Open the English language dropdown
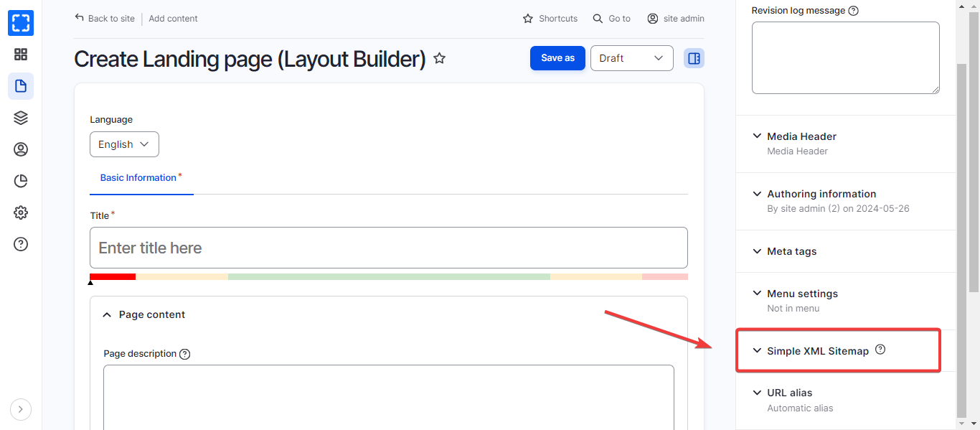The height and width of the screenshot is (430, 980). coord(124,144)
